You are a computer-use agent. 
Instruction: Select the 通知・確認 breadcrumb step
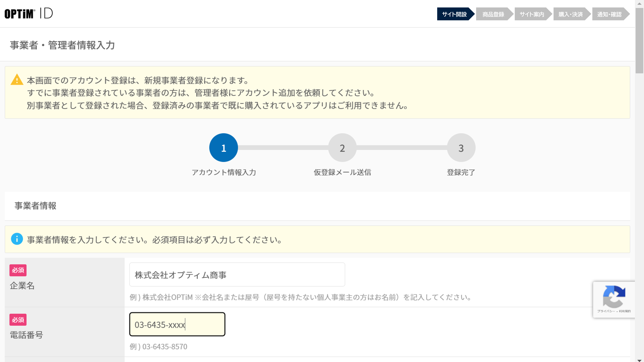[609, 14]
